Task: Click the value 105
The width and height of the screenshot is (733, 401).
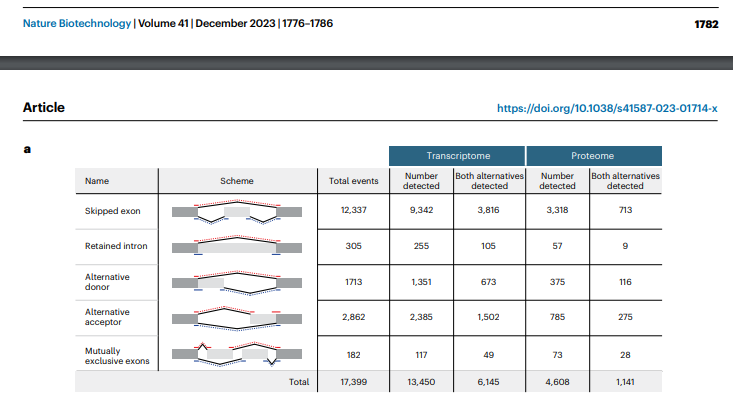Action: [x=489, y=246]
